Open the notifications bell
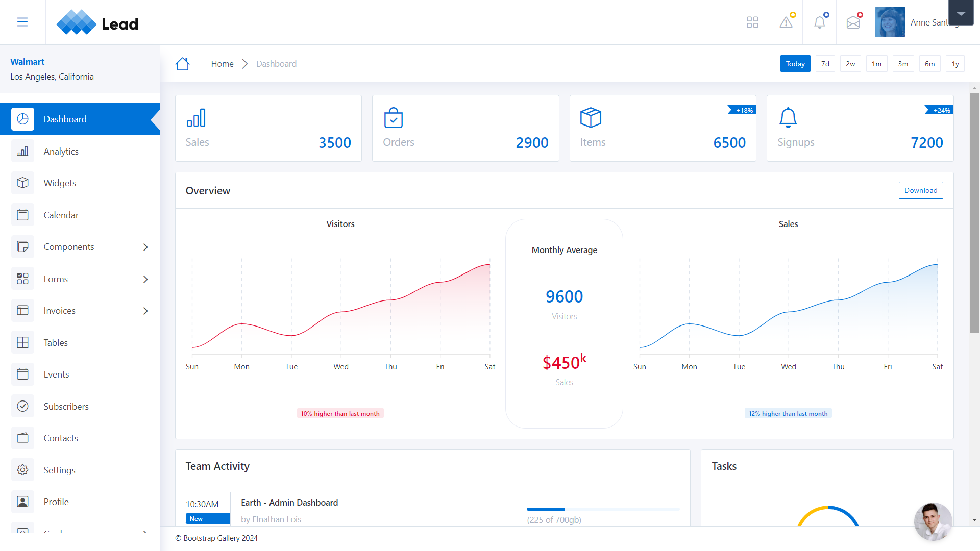Viewport: 980px width, 551px height. 819,22
